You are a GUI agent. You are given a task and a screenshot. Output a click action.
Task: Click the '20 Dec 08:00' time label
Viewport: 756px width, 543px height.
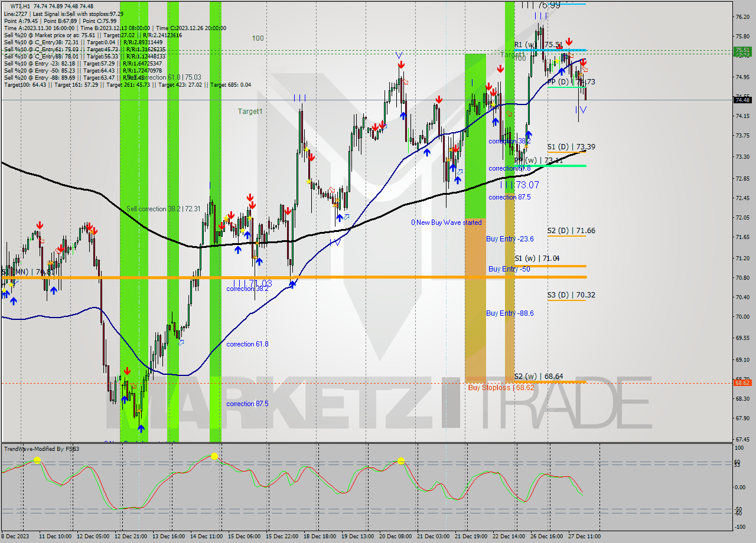396,536
